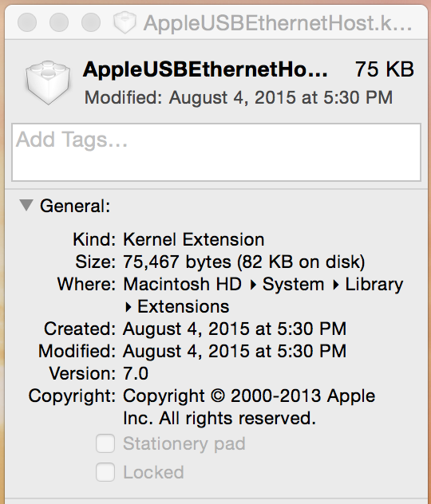The image size is (431, 504).
Task: Collapse the General section disclosure triangle
Action: coord(26,205)
